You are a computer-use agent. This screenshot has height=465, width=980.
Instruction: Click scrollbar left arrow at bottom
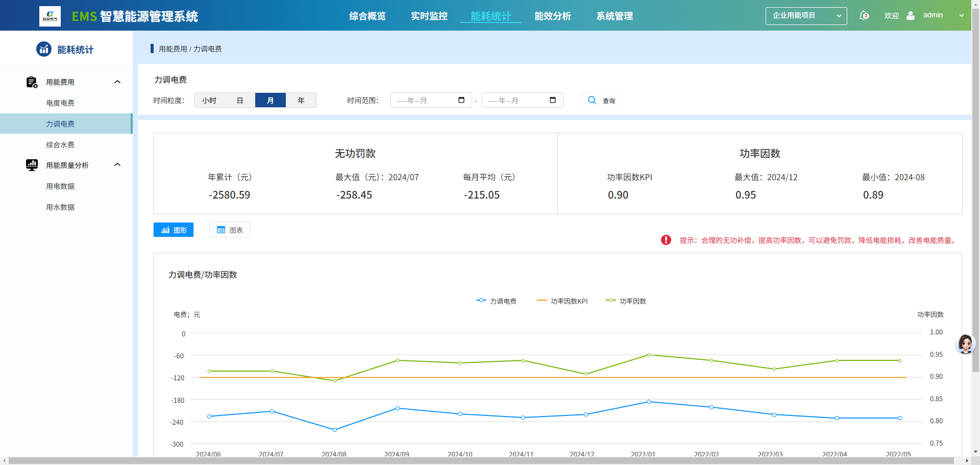click(x=4, y=461)
